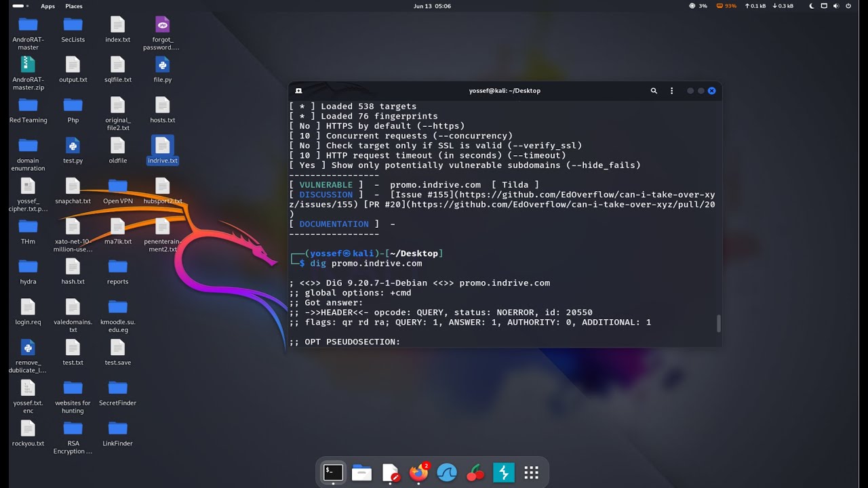Select the test.save file

117,353
